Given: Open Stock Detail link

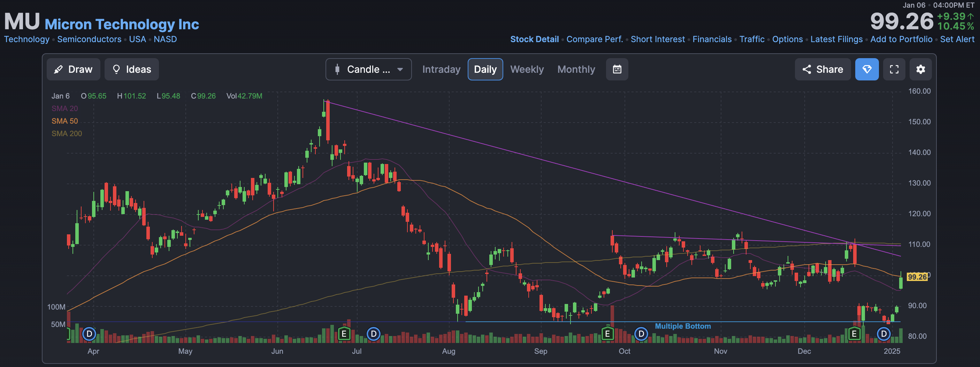Looking at the screenshot, I should tap(534, 39).
